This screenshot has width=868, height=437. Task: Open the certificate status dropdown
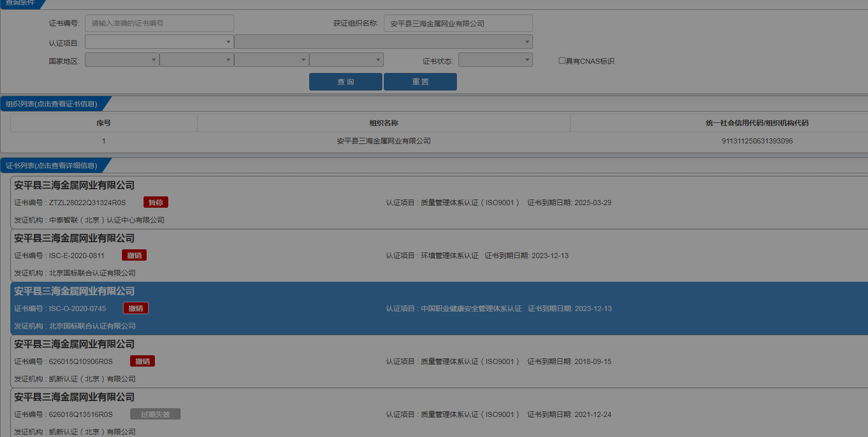coord(495,60)
